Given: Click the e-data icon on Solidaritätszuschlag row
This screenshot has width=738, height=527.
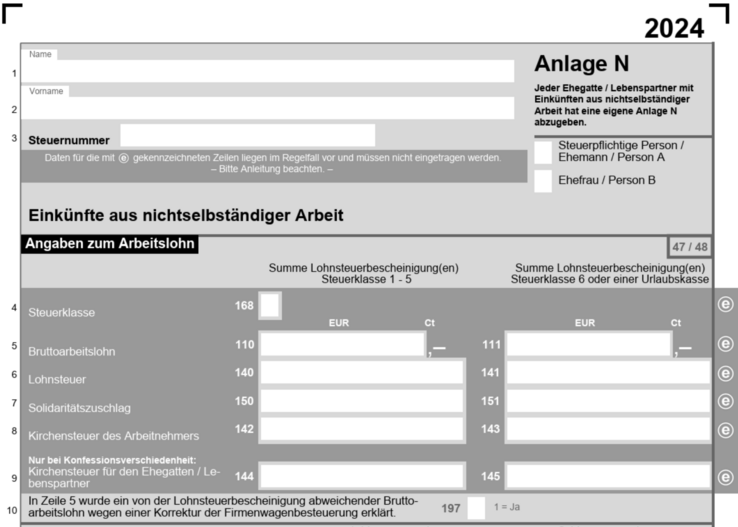Looking at the screenshot, I should click(x=726, y=401).
